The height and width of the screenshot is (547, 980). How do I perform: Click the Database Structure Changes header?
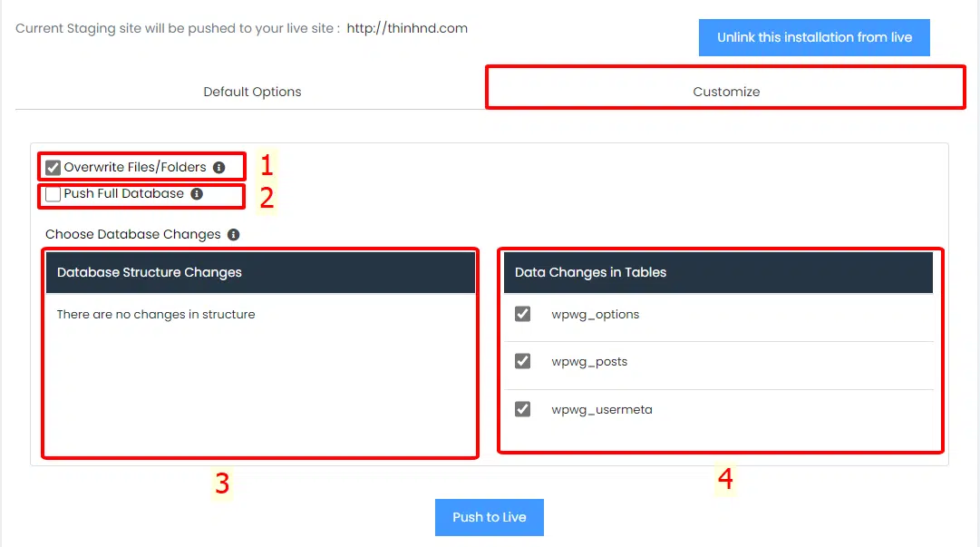tap(150, 272)
